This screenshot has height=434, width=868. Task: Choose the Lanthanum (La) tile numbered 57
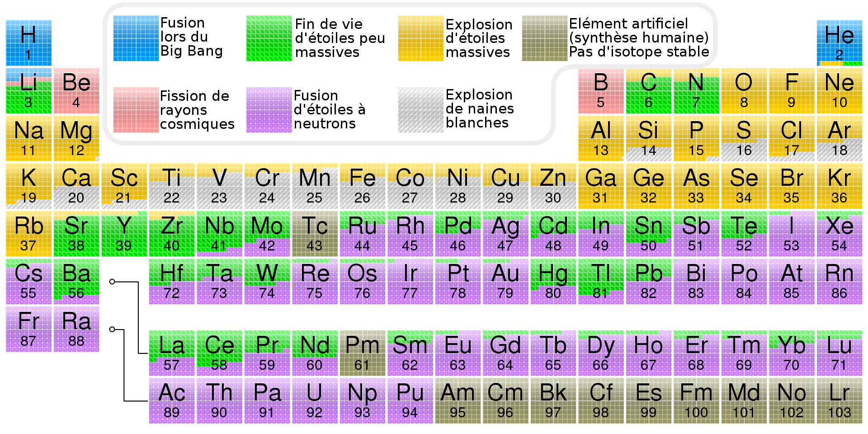pos(172,354)
